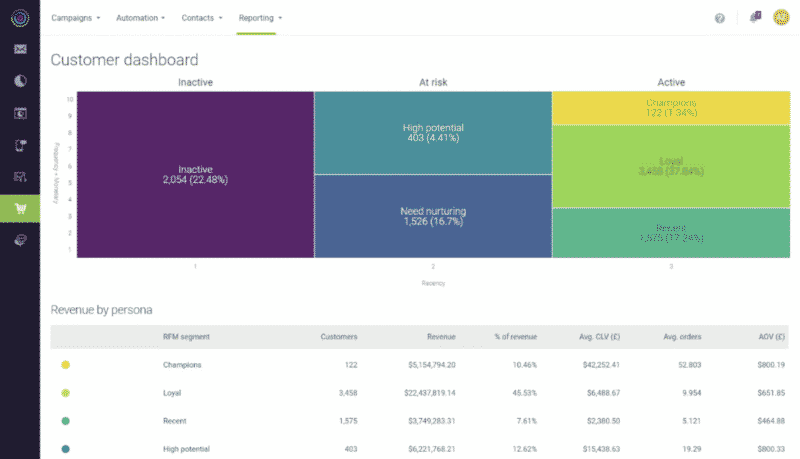This screenshot has height=459, width=800.
Task: Click the pie chart icon in the sidebar
Action: pyautogui.click(x=20, y=81)
